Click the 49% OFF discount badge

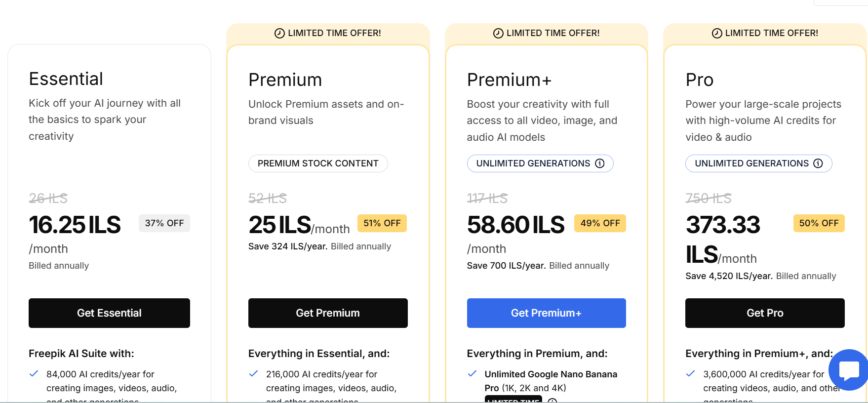[x=600, y=223]
